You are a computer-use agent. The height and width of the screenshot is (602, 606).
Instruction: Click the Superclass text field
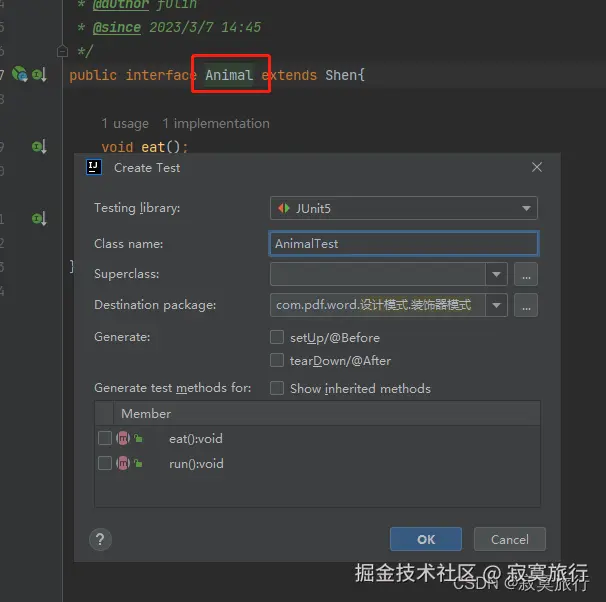click(x=378, y=274)
